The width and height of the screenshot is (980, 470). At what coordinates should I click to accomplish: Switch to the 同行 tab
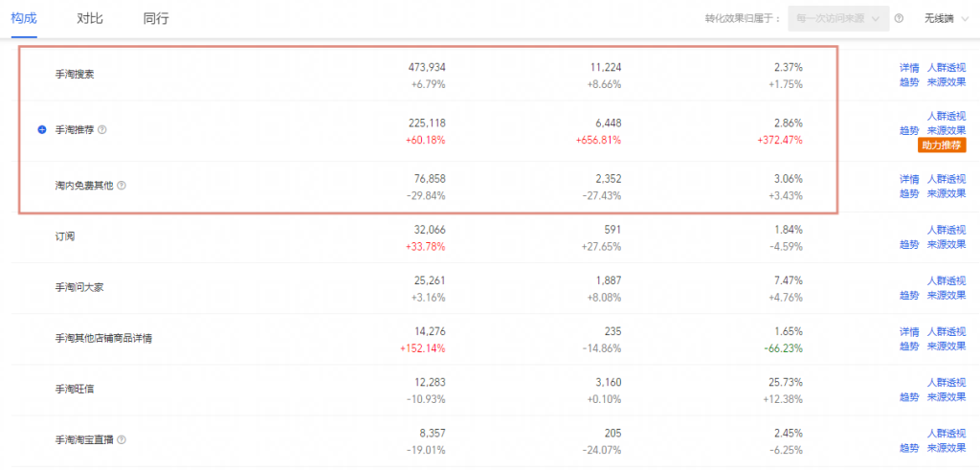coord(156,18)
